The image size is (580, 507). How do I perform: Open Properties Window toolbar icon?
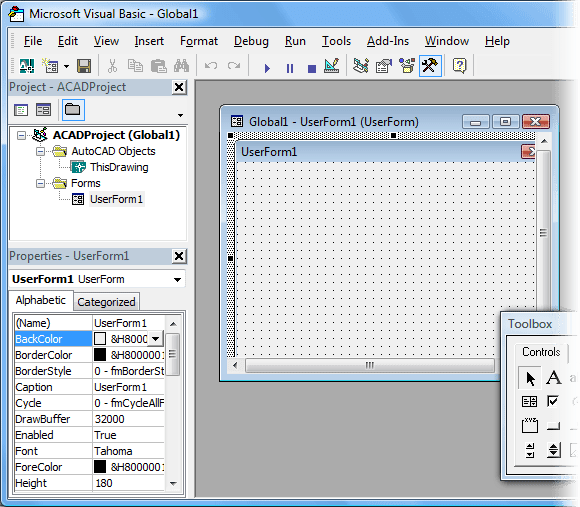click(384, 66)
